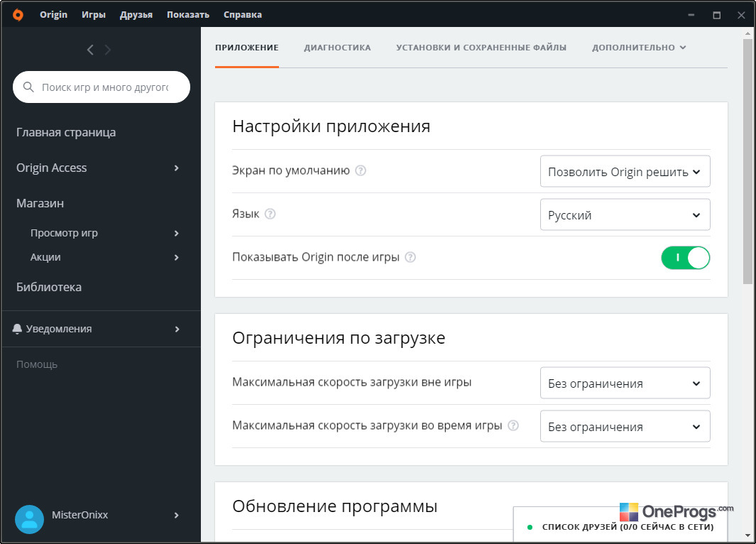Open the Origin menu
The image size is (756, 544).
[x=53, y=14]
